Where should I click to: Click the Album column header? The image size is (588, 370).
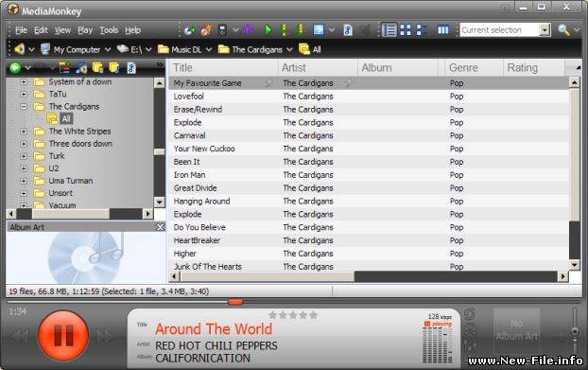[x=398, y=67]
